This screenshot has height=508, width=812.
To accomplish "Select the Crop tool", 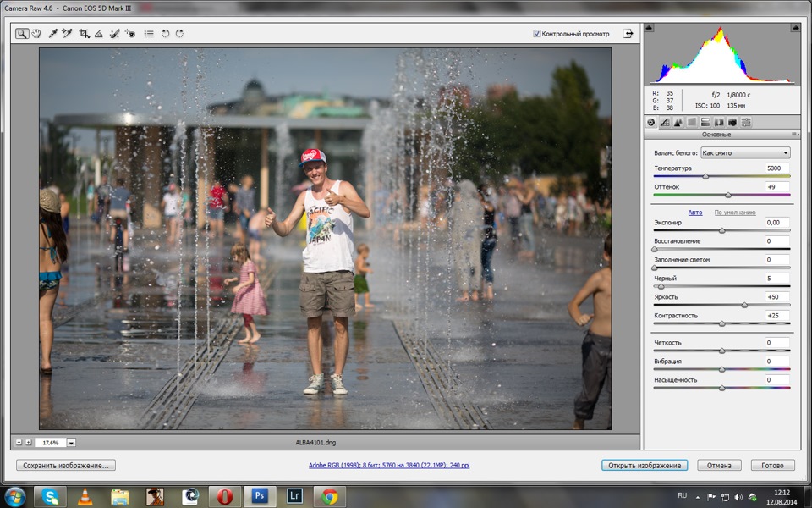I will tap(84, 34).
